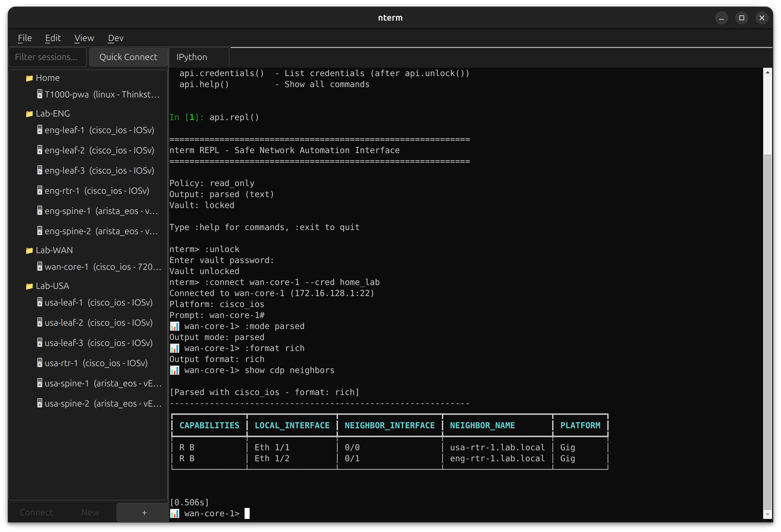Select the usa-spine-1 device icon
This screenshot has width=781, height=532.
click(x=40, y=383)
